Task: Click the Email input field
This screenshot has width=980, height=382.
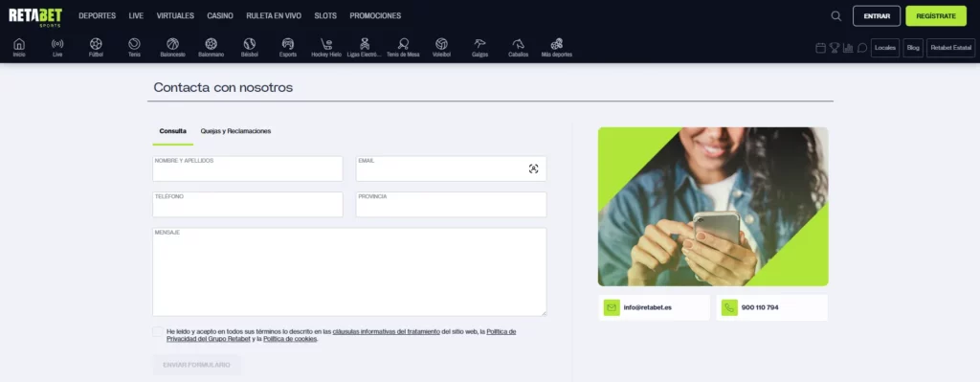Action: pos(452,169)
